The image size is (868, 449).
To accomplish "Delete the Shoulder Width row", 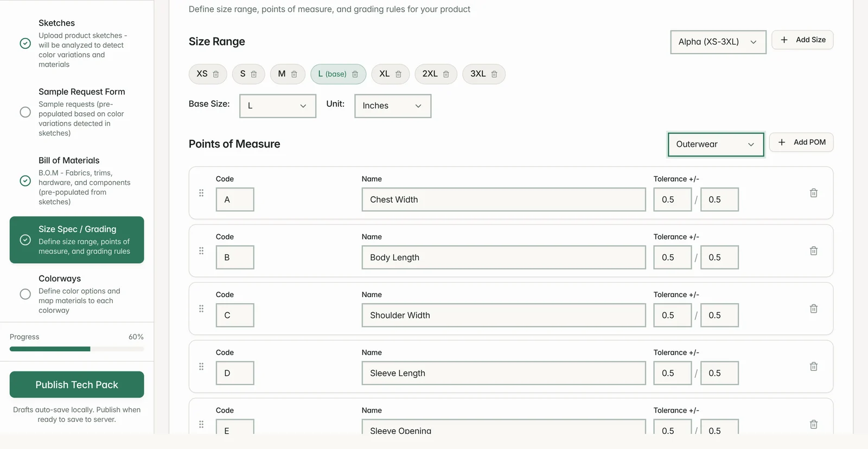I will pyautogui.click(x=814, y=309).
